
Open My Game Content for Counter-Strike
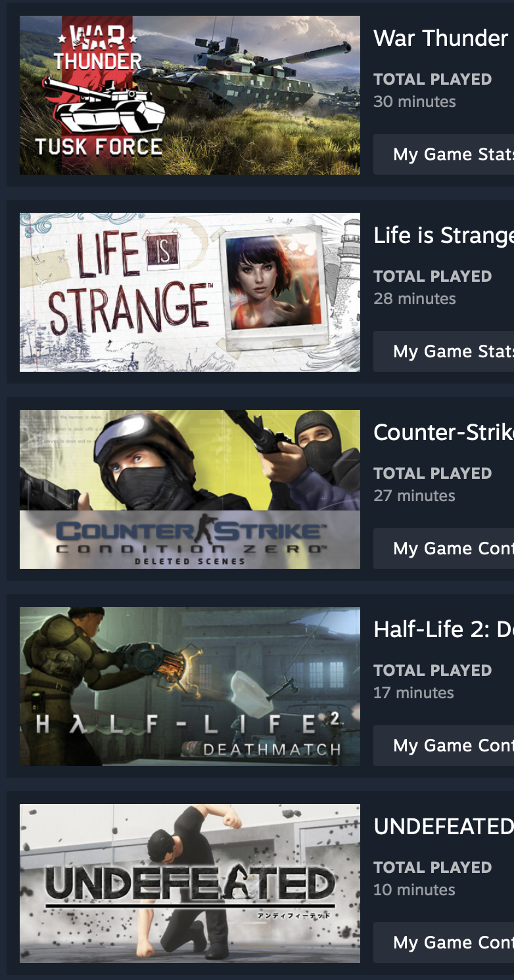click(x=444, y=548)
